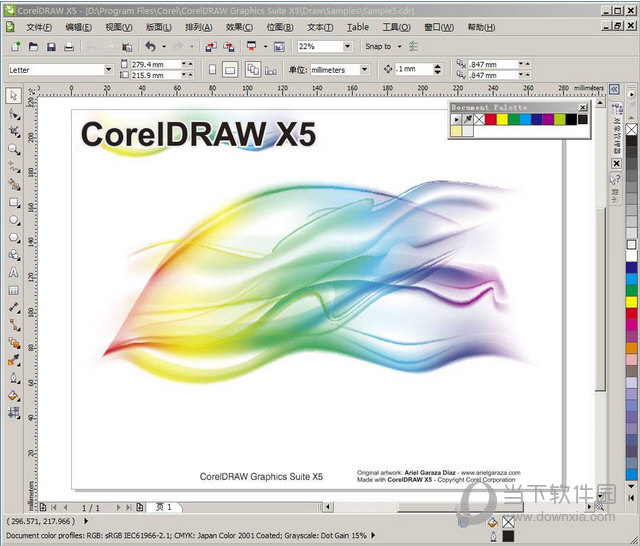This screenshot has height=546, width=640.
Task: Open the undo history dropdown arrow
Action: click(x=164, y=47)
